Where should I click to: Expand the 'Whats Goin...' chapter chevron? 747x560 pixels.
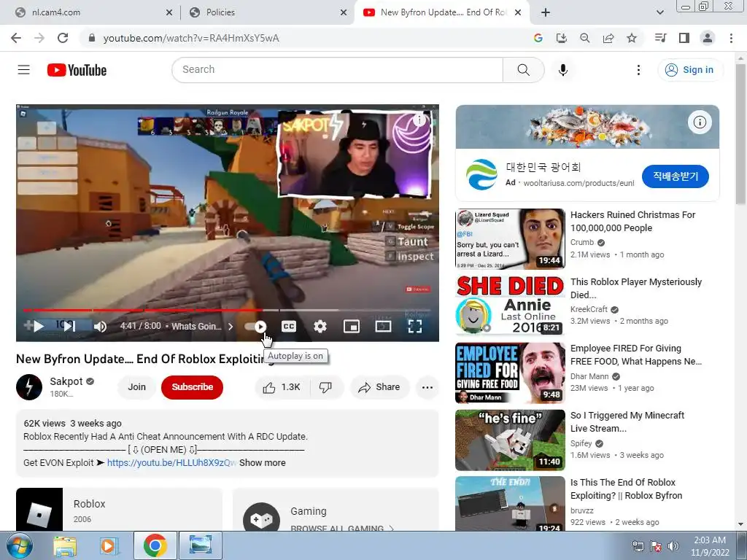(231, 326)
